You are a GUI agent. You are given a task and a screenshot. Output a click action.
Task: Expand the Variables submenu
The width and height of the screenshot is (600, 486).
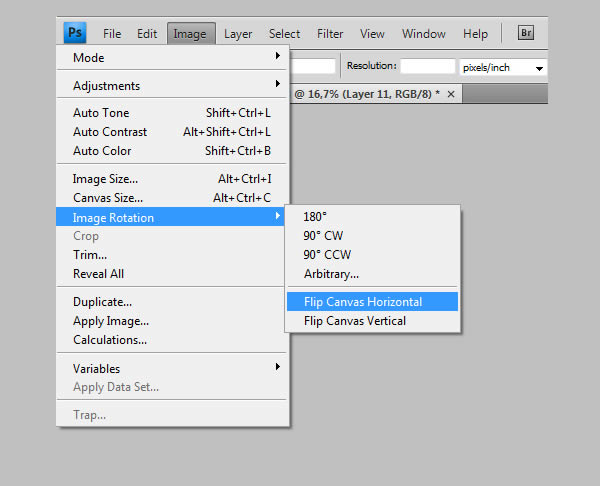click(x=171, y=369)
